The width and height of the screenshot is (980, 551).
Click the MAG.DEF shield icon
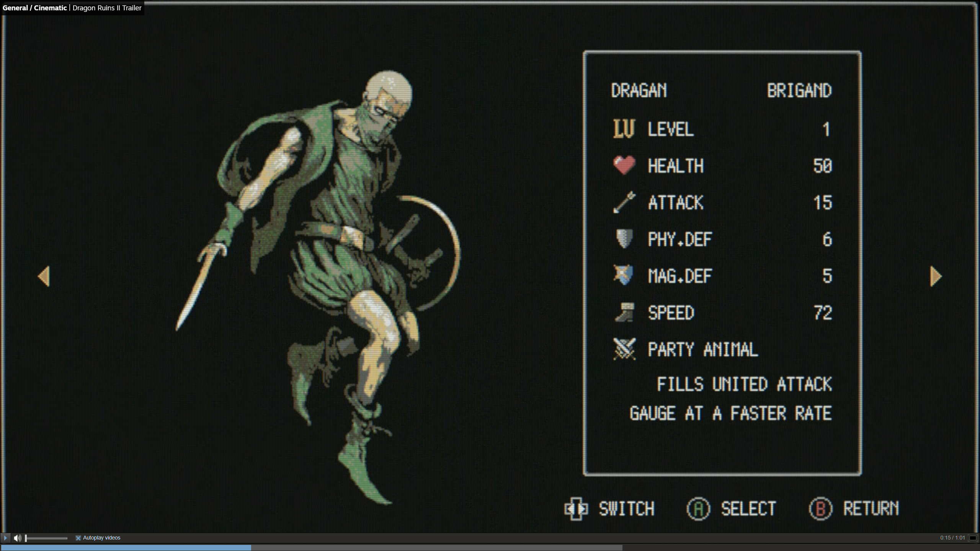[x=623, y=275]
